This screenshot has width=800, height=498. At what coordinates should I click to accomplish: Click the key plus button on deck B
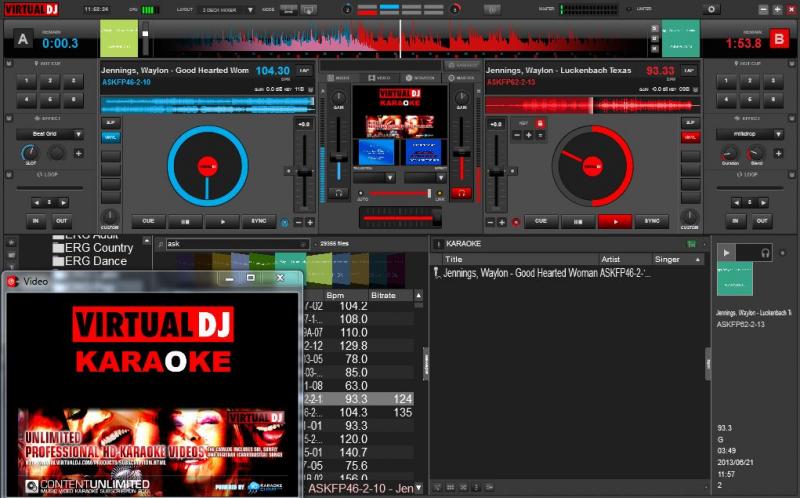529,135
